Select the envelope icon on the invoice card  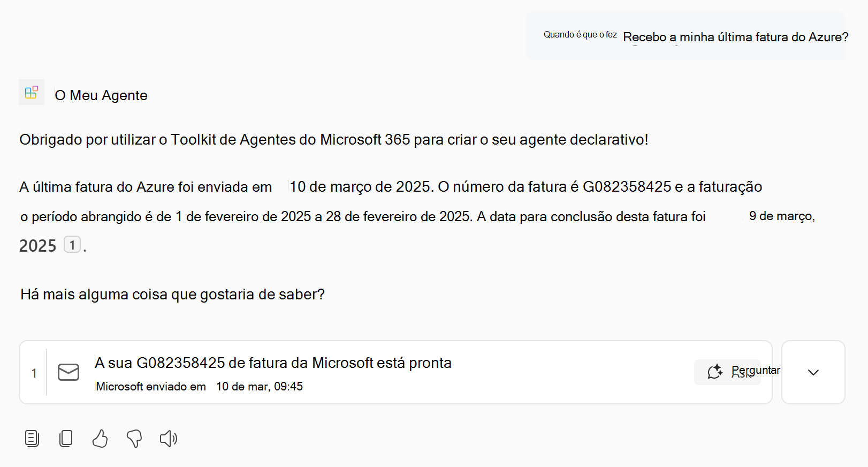pyautogui.click(x=68, y=373)
